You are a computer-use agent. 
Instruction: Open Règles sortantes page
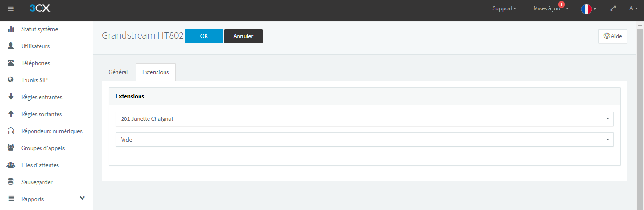pos(41,114)
